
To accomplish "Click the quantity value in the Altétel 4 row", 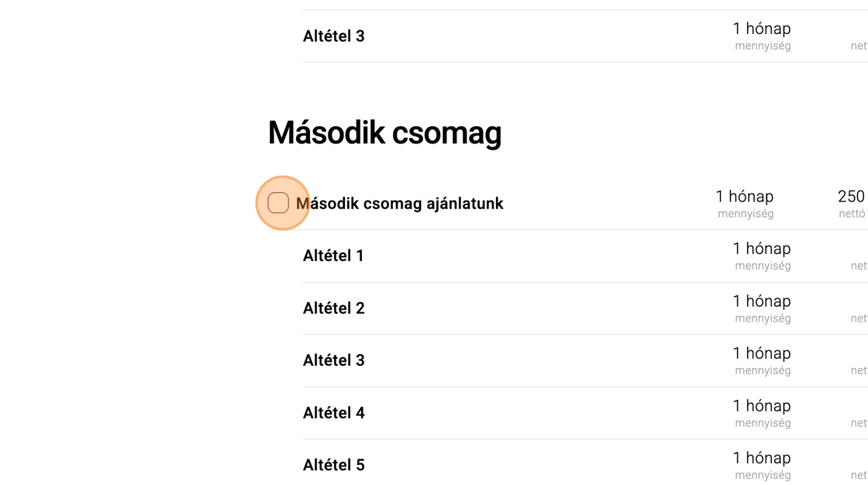I will [x=761, y=406].
